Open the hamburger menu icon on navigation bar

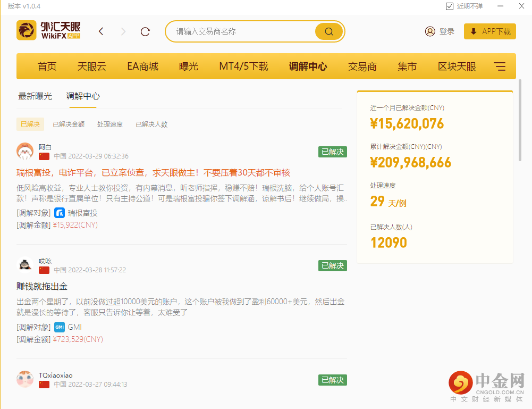[499, 66]
